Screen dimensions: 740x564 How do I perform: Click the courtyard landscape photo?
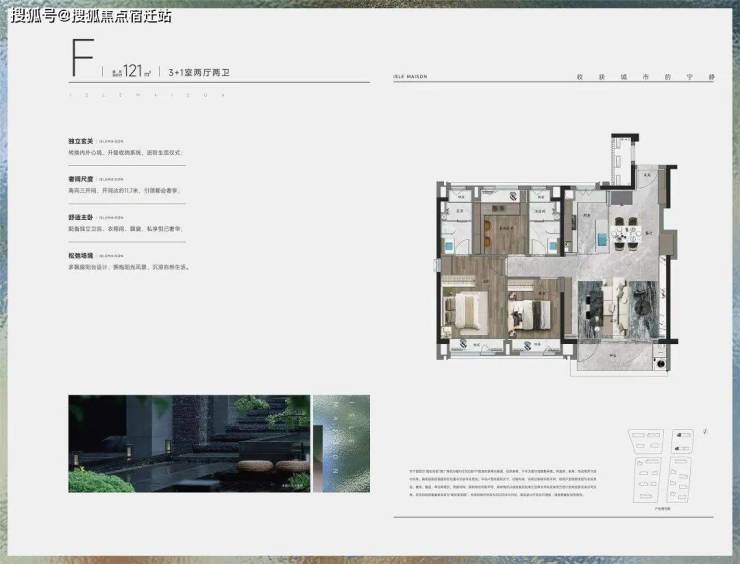coord(187,443)
